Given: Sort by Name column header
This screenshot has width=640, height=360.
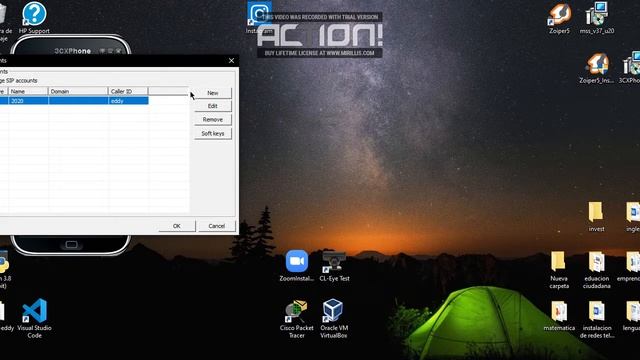Looking at the screenshot, I should [28, 91].
